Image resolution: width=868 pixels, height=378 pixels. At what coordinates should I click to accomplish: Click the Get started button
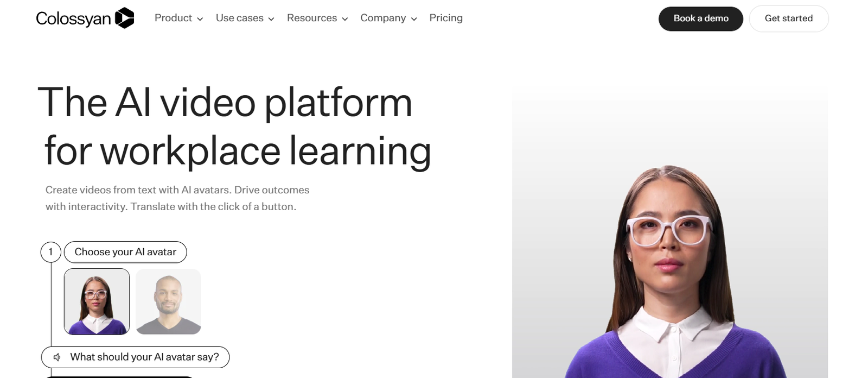click(x=789, y=18)
